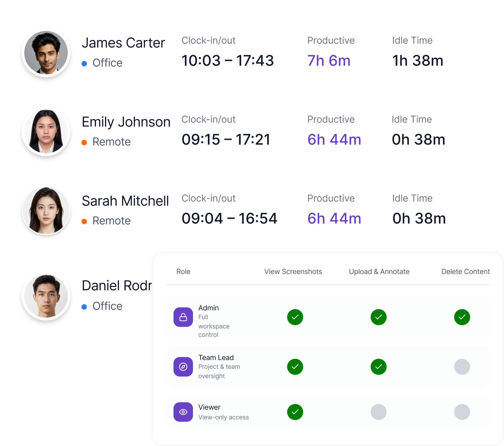Toggle Admin View Screenshots permission check

click(295, 317)
